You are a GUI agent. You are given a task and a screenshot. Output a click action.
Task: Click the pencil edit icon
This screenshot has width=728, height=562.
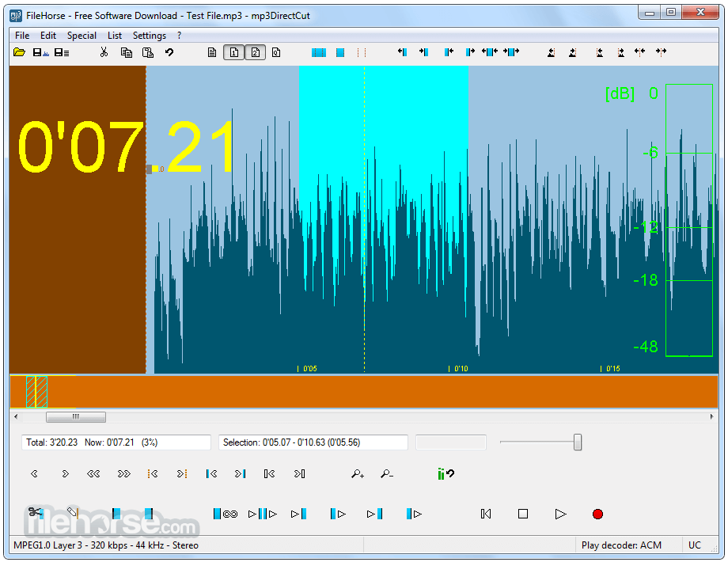coord(73,512)
